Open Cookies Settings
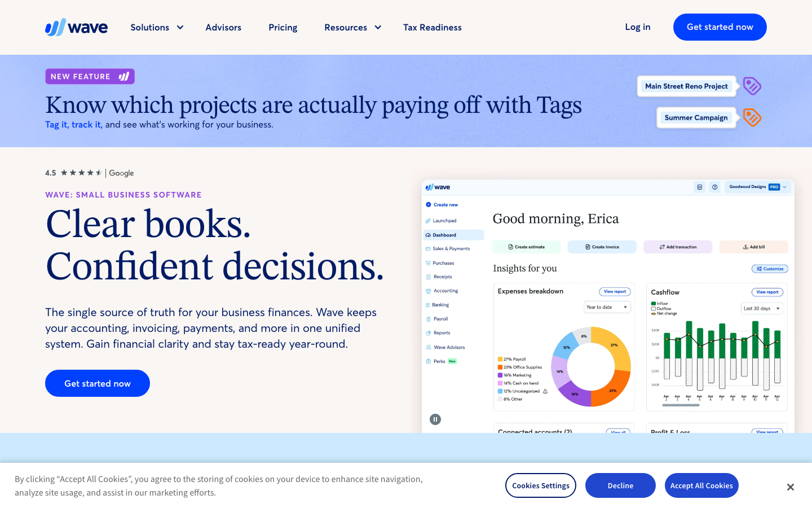 [541, 485]
